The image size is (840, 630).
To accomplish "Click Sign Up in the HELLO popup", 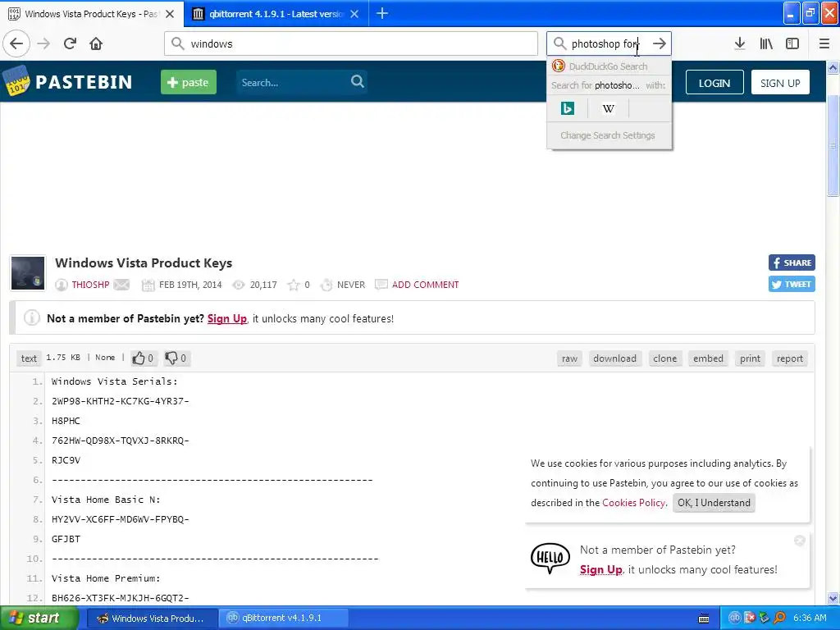I will tap(601, 569).
